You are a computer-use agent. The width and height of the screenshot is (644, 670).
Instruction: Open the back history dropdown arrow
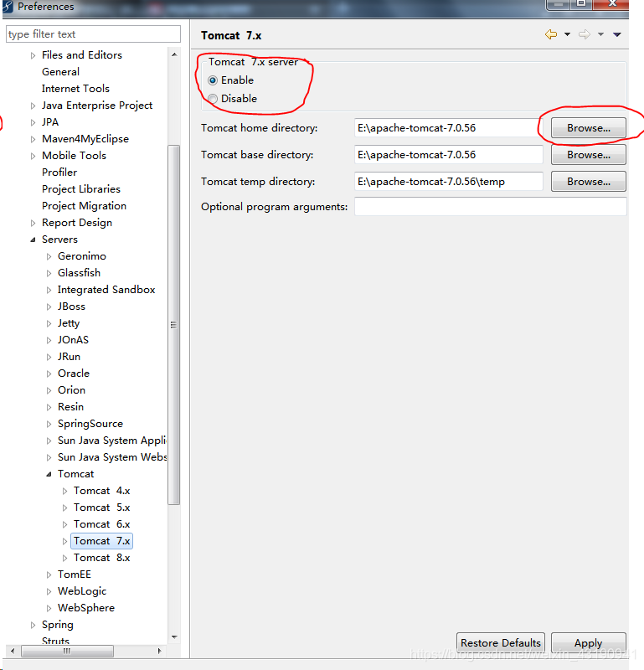tap(567, 34)
